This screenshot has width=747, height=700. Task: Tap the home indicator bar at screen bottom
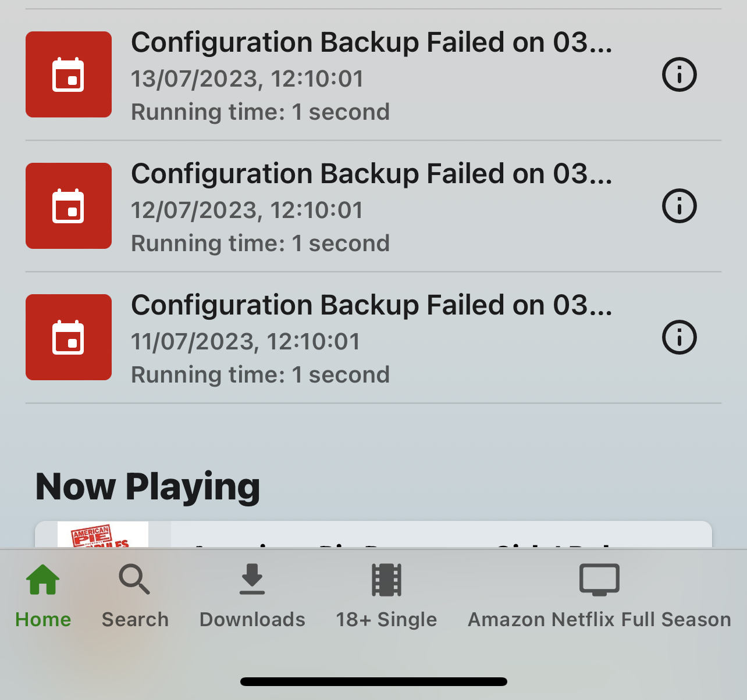pos(373,680)
